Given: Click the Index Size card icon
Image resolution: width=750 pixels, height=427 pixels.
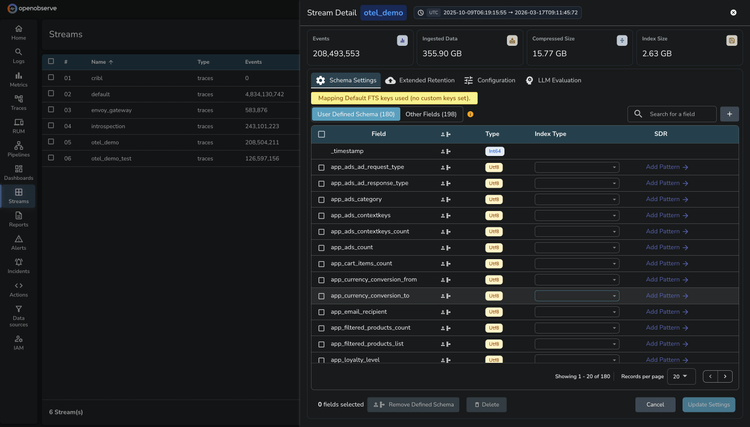Looking at the screenshot, I should click(731, 41).
